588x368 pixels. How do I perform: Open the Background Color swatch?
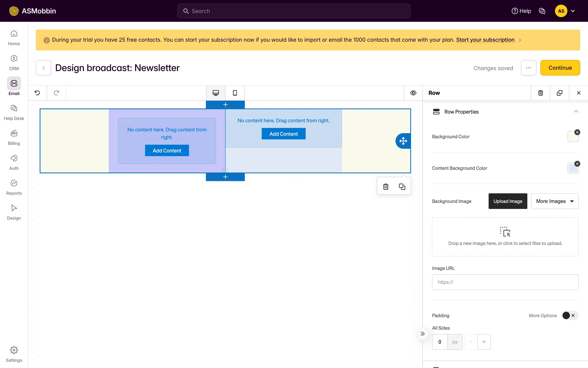[x=573, y=137]
